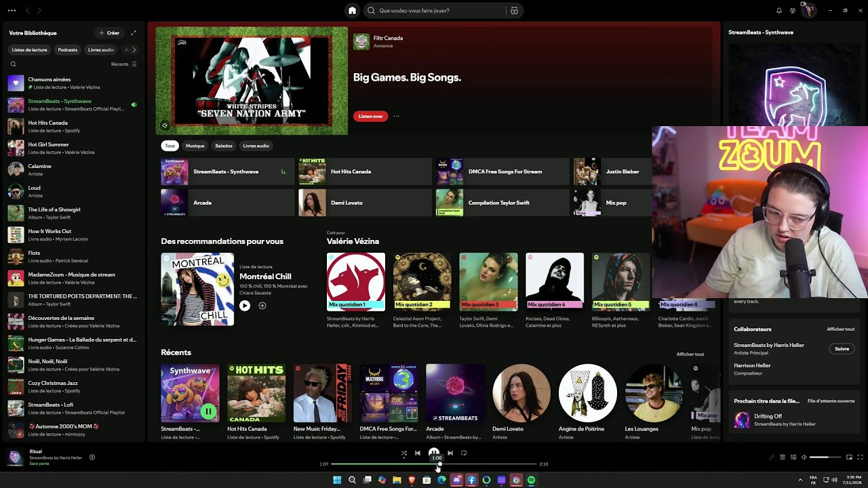This screenshot has width=868, height=488.
Task: Enter full screen mode icon
Action: 861,457
